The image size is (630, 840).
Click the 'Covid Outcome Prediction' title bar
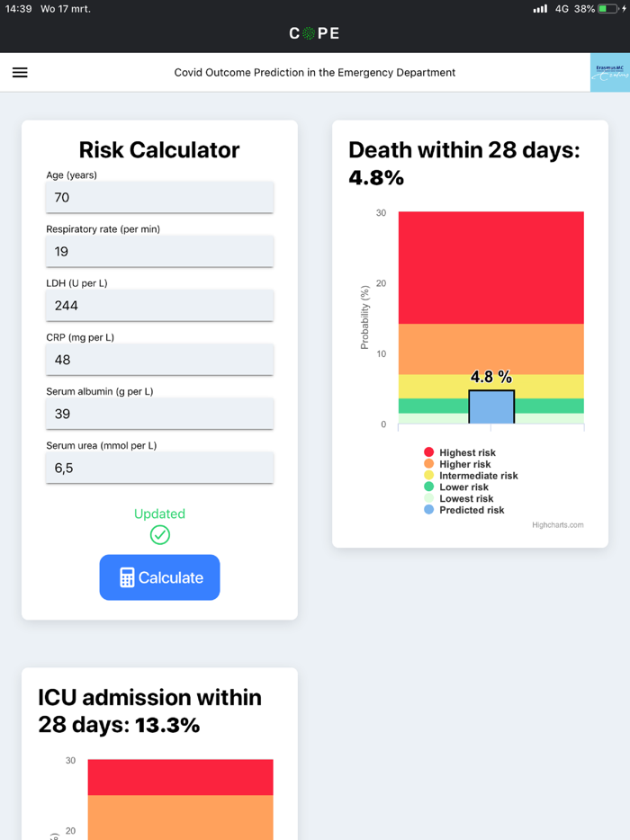314,72
